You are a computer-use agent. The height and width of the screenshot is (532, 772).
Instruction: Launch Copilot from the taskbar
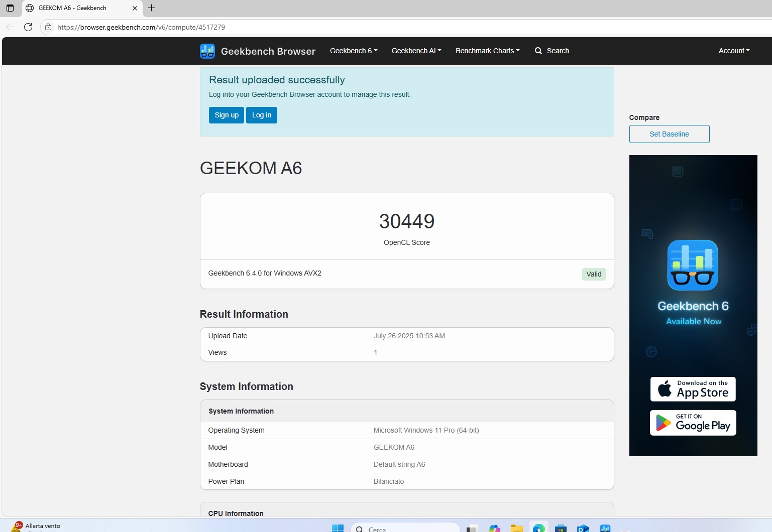(495, 528)
